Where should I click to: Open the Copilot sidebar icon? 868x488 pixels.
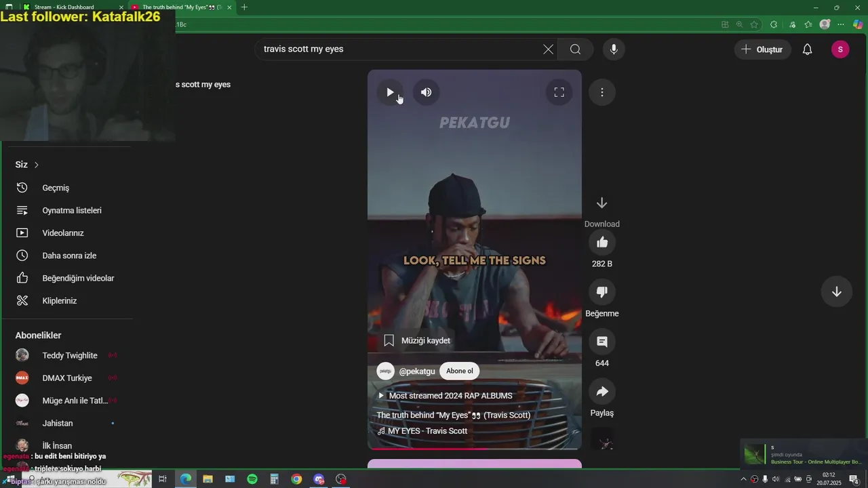(x=858, y=24)
